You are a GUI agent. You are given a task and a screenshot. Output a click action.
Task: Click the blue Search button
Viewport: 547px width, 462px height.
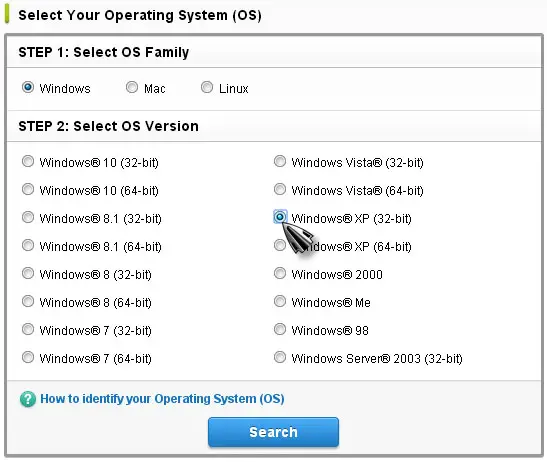[x=273, y=432]
